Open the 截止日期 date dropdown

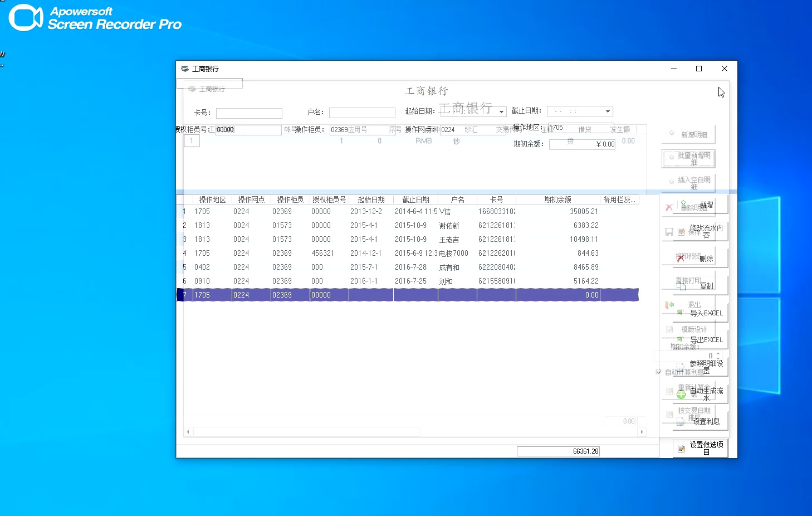click(608, 111)
